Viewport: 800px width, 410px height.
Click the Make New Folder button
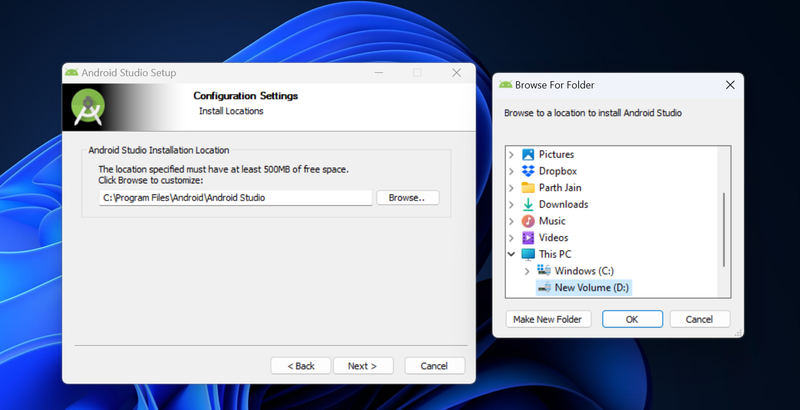tap(549, 319)
